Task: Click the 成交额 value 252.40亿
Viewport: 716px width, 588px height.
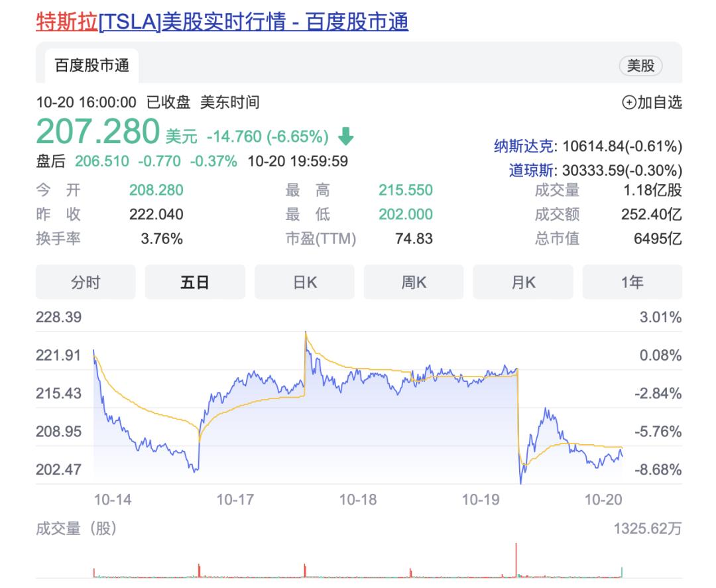Action: (652, 214)
